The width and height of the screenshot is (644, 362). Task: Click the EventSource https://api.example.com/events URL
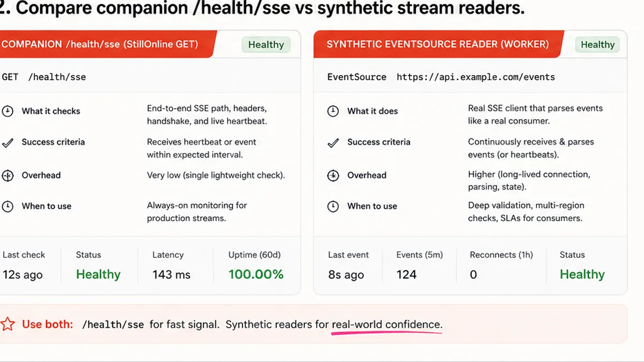(x=441, y=77)
